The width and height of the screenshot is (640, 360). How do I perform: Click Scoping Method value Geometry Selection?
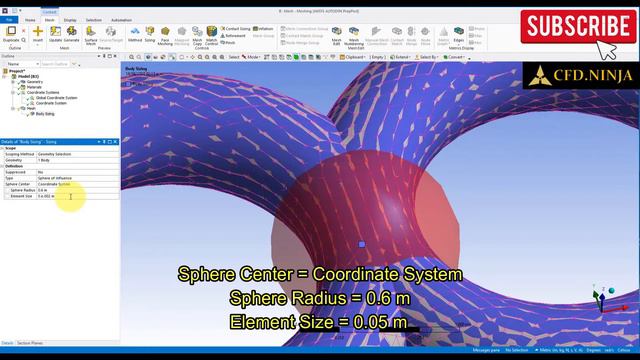tap(78, 154)
